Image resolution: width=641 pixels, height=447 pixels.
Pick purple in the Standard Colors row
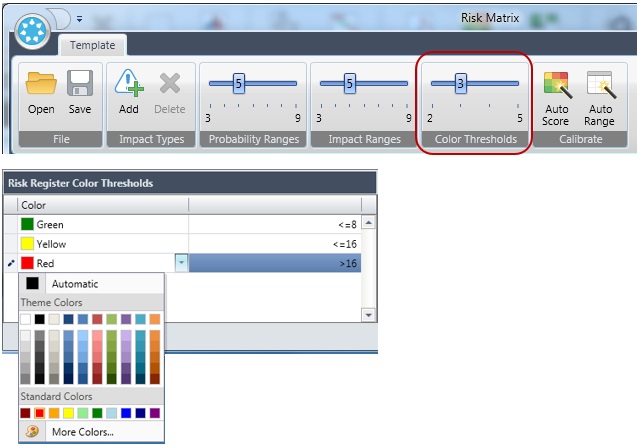pyautogui.click(x=155, y=412)
